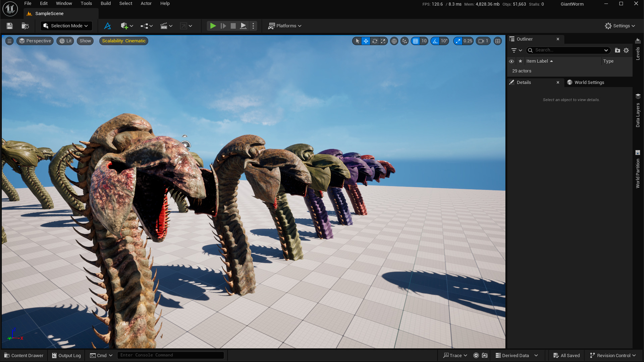The width and height of the screenshot is (644, 362).
Task: Close the Details panel tab
Action: coord(558,82)
